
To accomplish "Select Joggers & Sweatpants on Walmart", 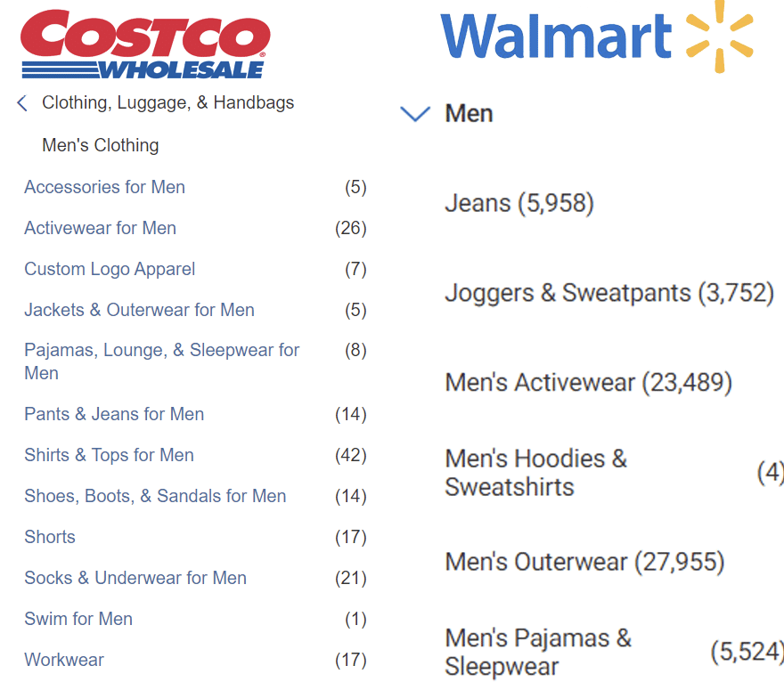I will [x=609, y=293].
